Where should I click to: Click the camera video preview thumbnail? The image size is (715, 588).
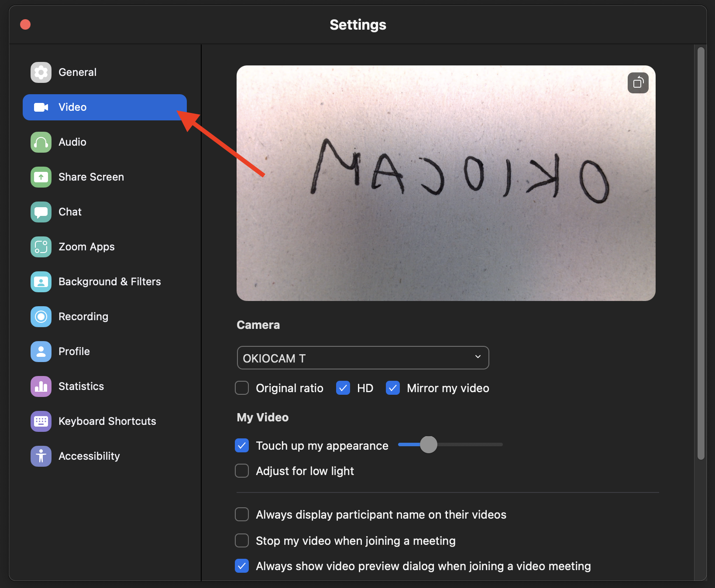pos(446,183)
